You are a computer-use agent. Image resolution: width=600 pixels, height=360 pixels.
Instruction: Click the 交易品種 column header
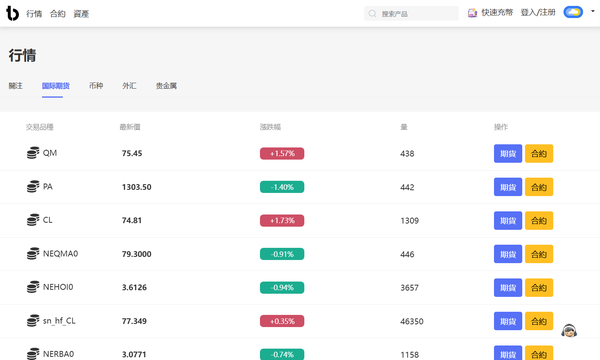(40, 127)
